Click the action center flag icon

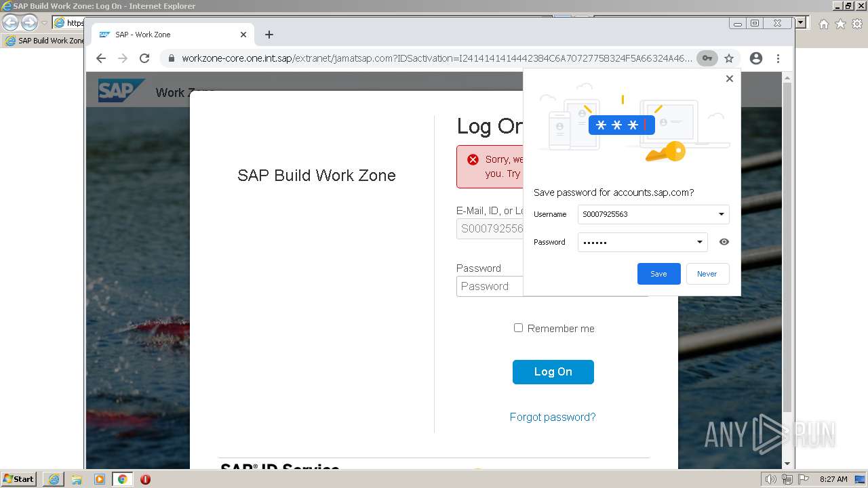[x=804, y=479]
